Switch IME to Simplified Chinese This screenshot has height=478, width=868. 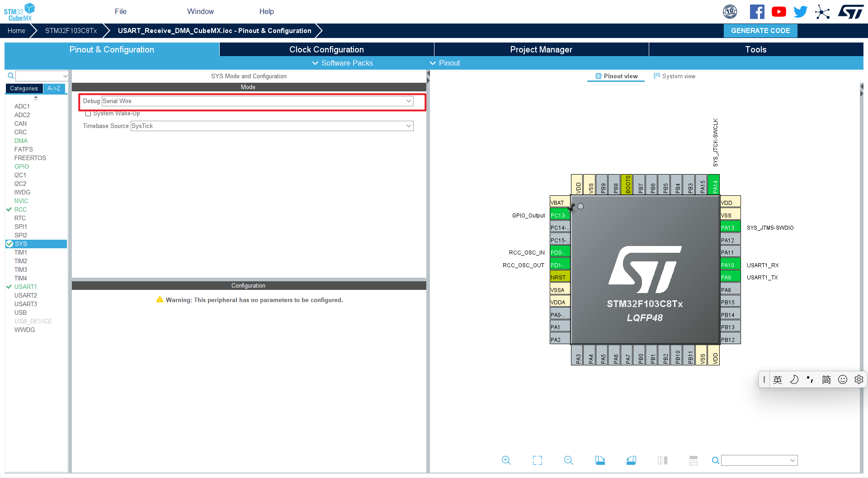pos(826,380)
